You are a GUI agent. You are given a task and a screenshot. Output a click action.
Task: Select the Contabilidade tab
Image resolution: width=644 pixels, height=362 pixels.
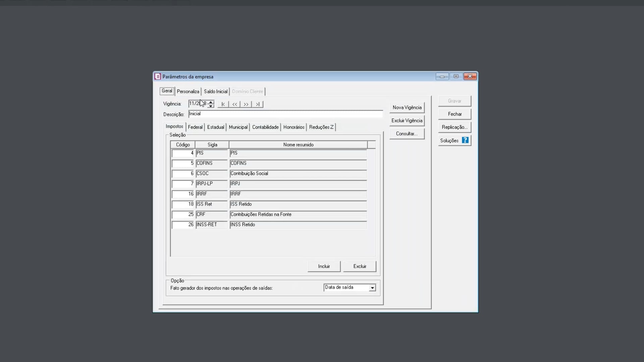tap(265, 127)
